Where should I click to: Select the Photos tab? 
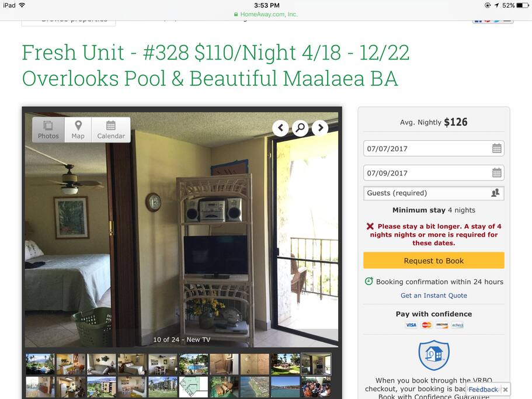(48, 130)
